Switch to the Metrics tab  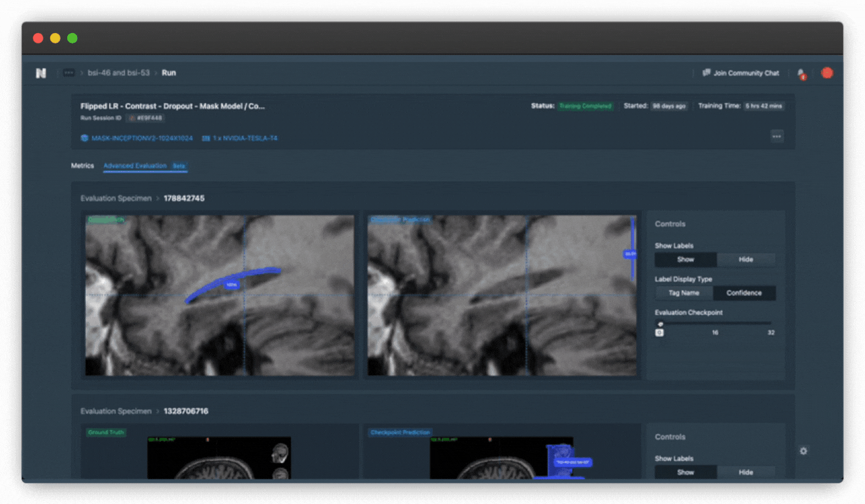pos(83,166)
